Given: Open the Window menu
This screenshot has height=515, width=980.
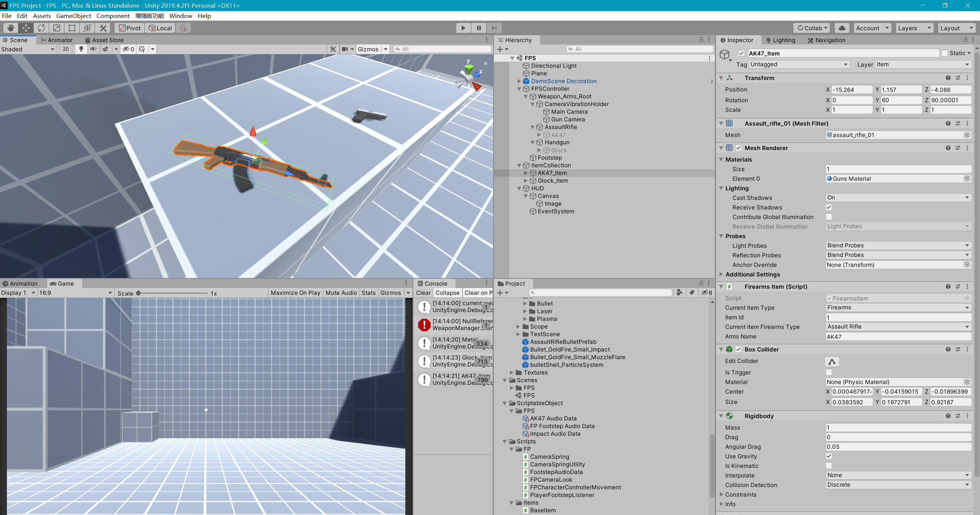Looking at the screenshot, I should click(x=180, y=16).
